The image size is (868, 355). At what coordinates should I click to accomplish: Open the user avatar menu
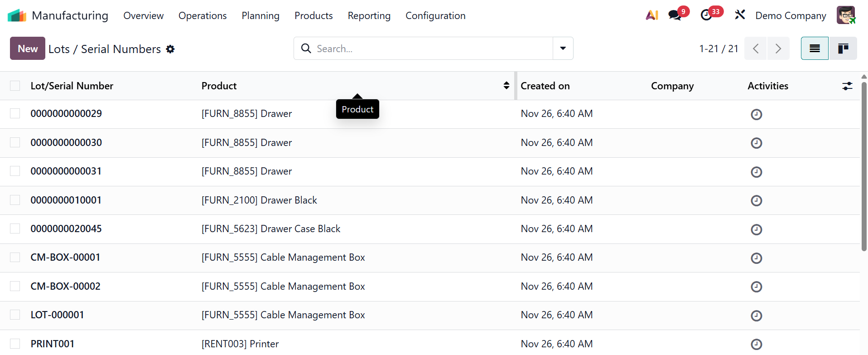tap(845, 15)
